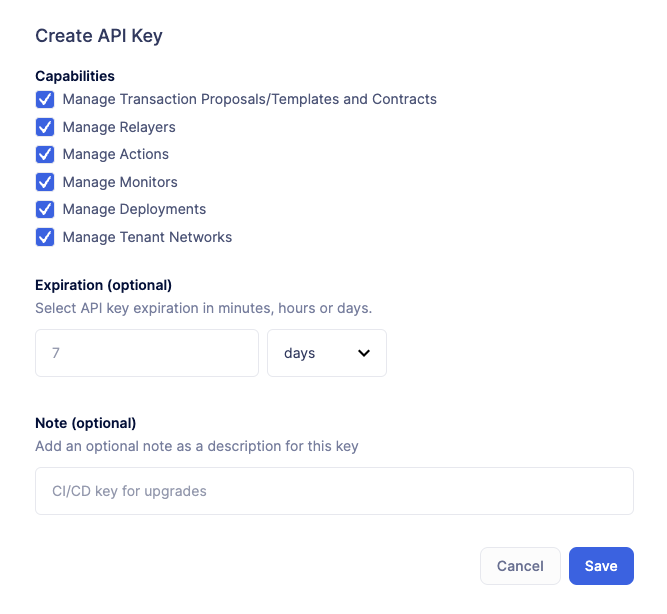Image resolution: width=667 pixels, height=614 pixels.
Task: Click the Manage Tenant Networks label text
Action: [147, 237]
